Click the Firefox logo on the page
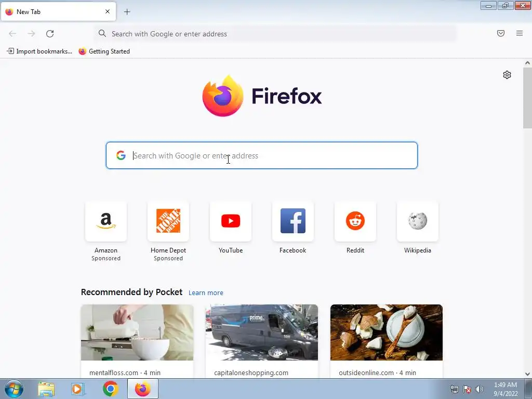Screen dimensions: 532x399 pyautogui.click(x=262, y=96)
